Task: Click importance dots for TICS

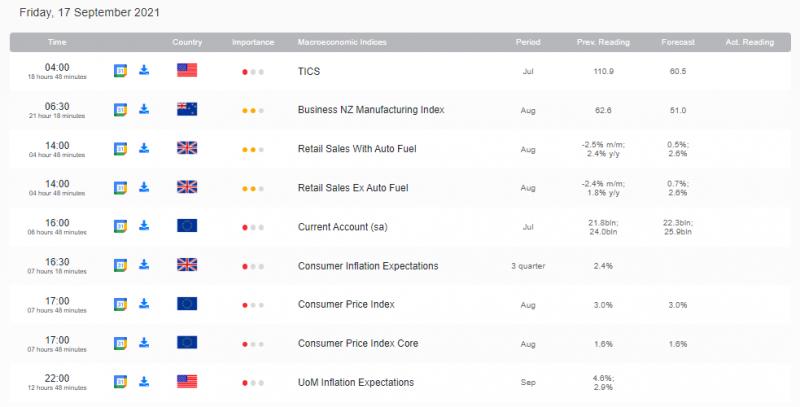Action: point(253,72)
